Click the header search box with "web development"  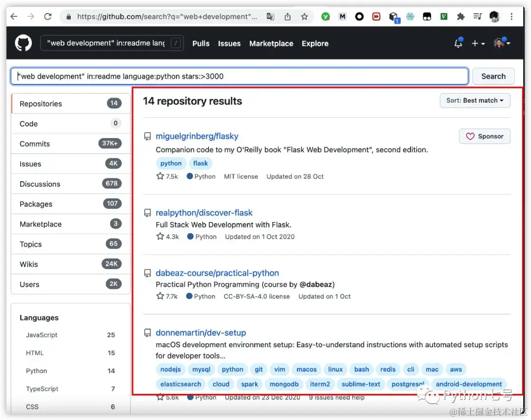tap(112, 43)
